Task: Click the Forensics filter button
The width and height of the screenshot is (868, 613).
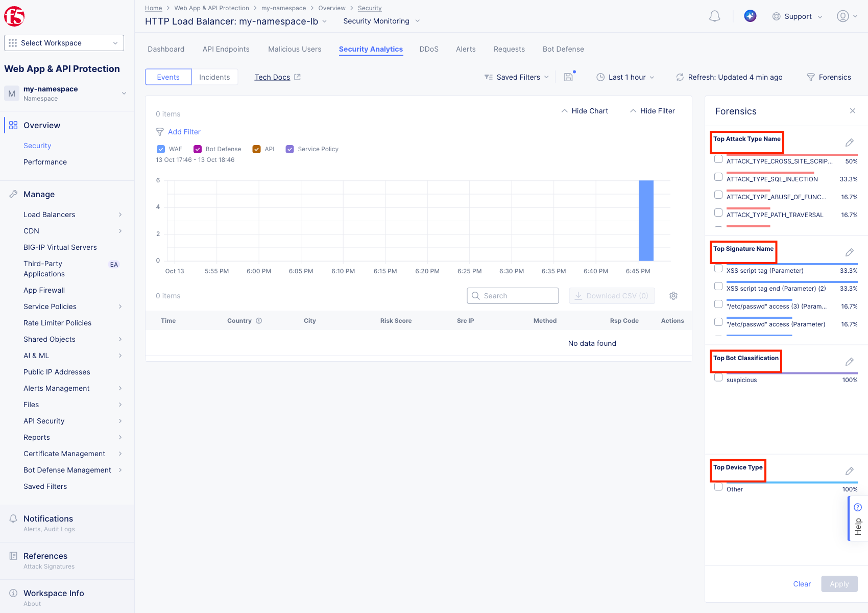Action: pos(829,77)
